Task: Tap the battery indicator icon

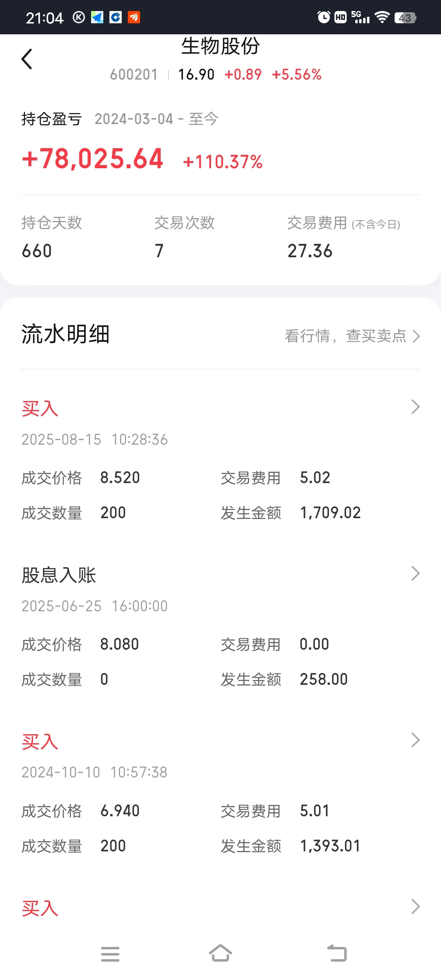Action: [x=405, y=18]
